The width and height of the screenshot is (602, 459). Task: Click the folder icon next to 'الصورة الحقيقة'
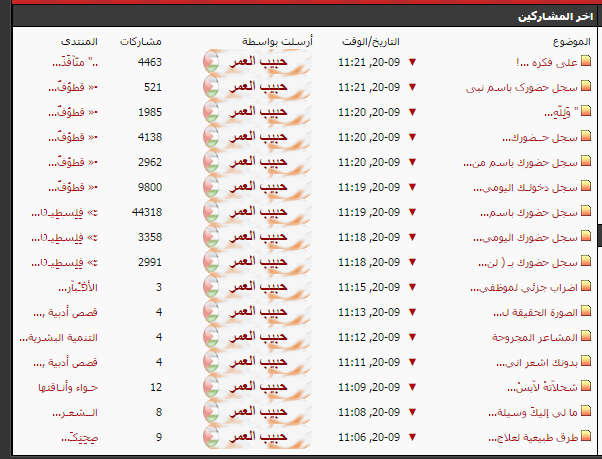coord(586,312)
